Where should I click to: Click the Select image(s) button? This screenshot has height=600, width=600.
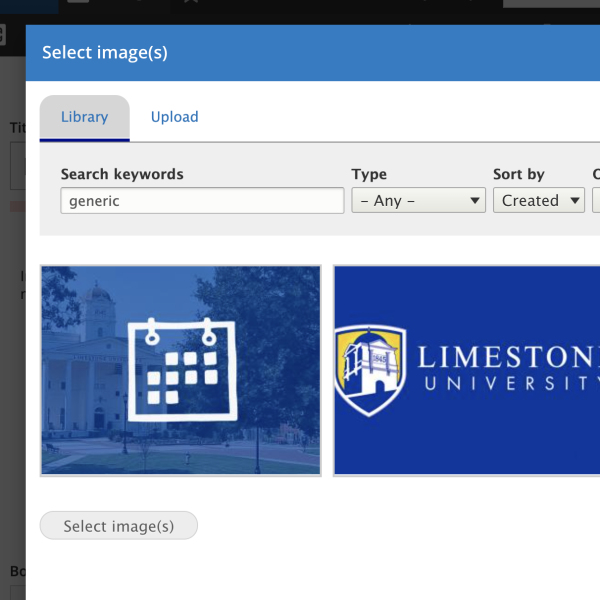point(119,526)
